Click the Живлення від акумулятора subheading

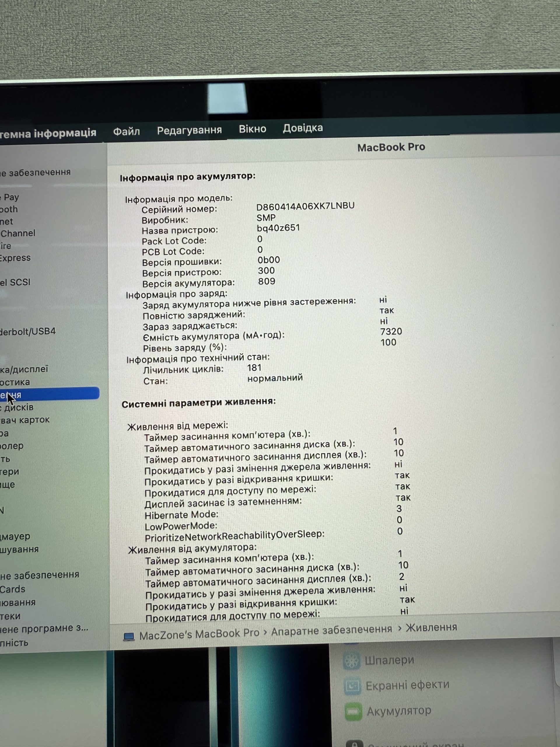click(192, 549)
